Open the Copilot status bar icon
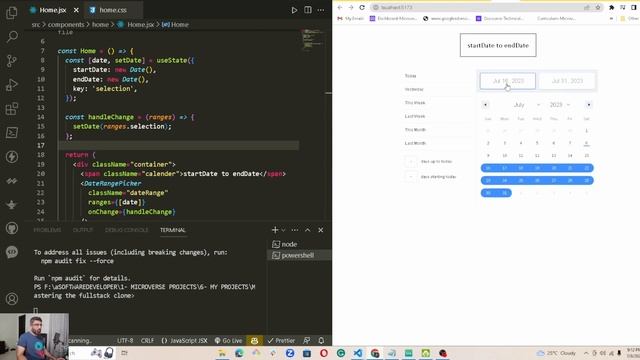This screenshot has height=360, width=640. [255, 340]
